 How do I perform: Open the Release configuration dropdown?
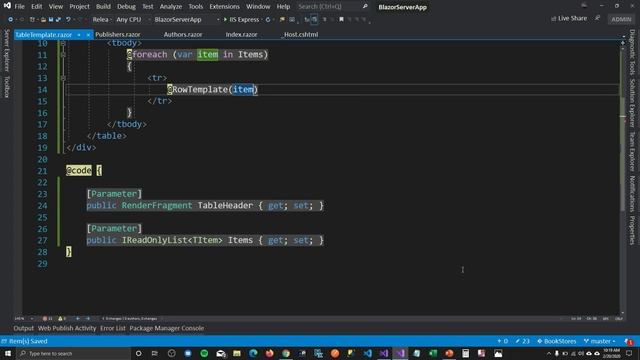click(x=101, y=19)
